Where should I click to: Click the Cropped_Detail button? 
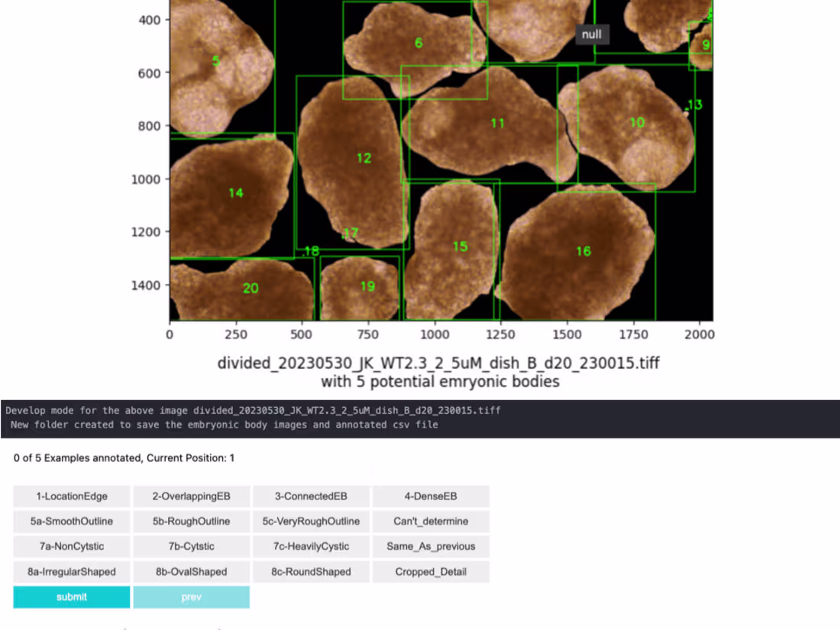point(430,572)
